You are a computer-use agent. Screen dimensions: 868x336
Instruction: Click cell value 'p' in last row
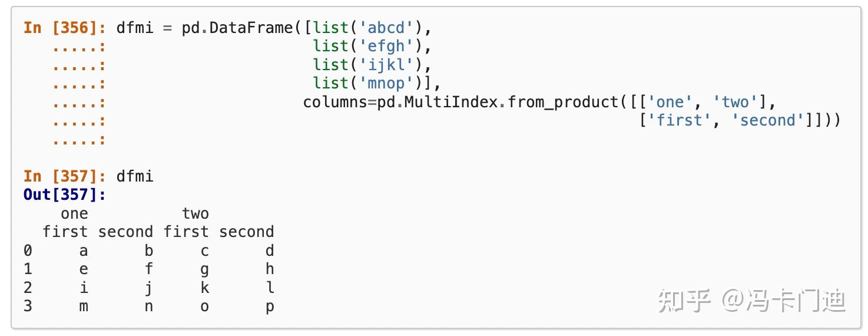270,307
